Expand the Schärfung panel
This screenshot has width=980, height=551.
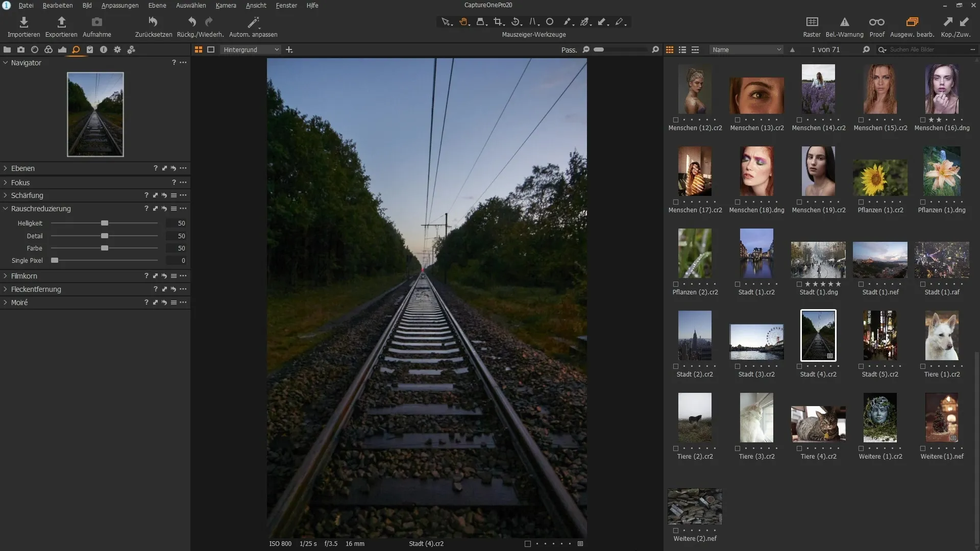point(6,195)
